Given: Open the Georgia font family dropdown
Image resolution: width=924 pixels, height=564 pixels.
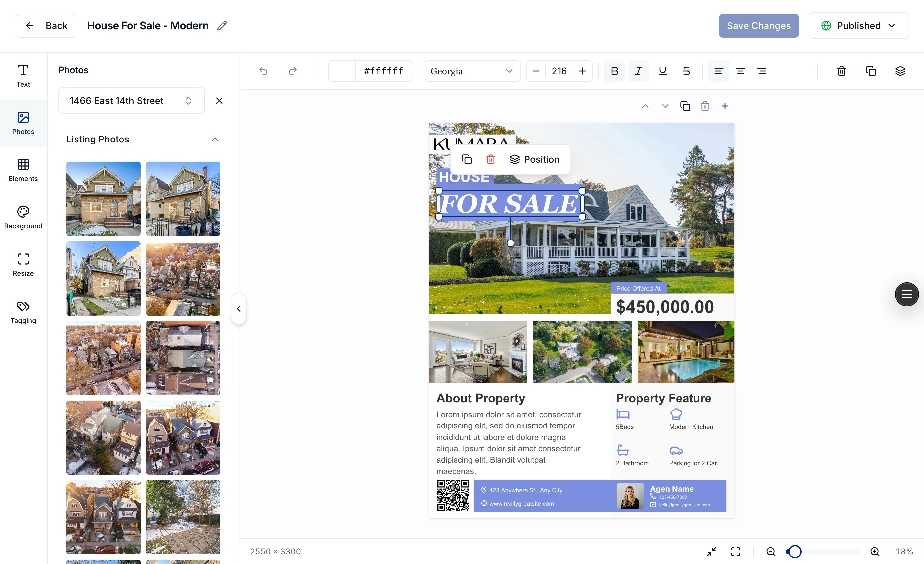Looking at the screenshot, I should [472, 71].
